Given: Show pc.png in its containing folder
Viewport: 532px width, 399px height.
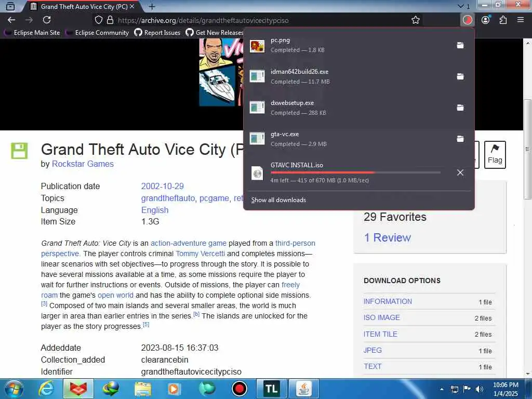Looking at the screenshot, I should pyautogui.click(x=460, y=45).
